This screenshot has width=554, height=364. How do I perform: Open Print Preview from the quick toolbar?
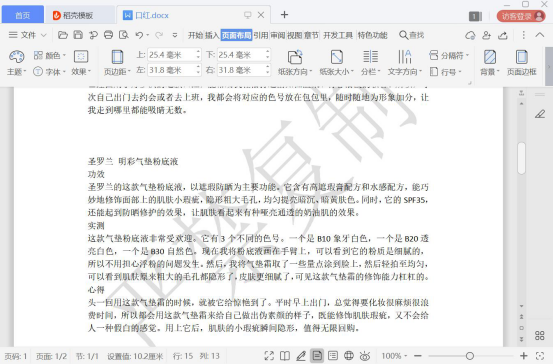124,35
